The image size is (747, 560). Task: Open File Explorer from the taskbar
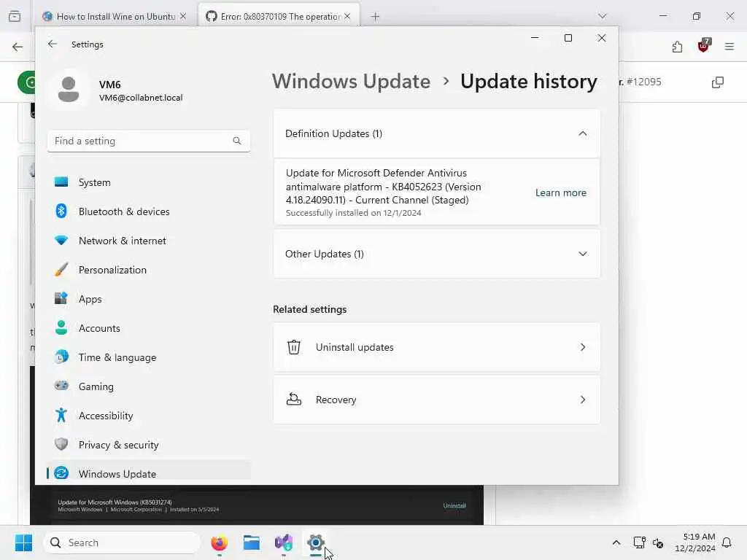tap(252, 542)
